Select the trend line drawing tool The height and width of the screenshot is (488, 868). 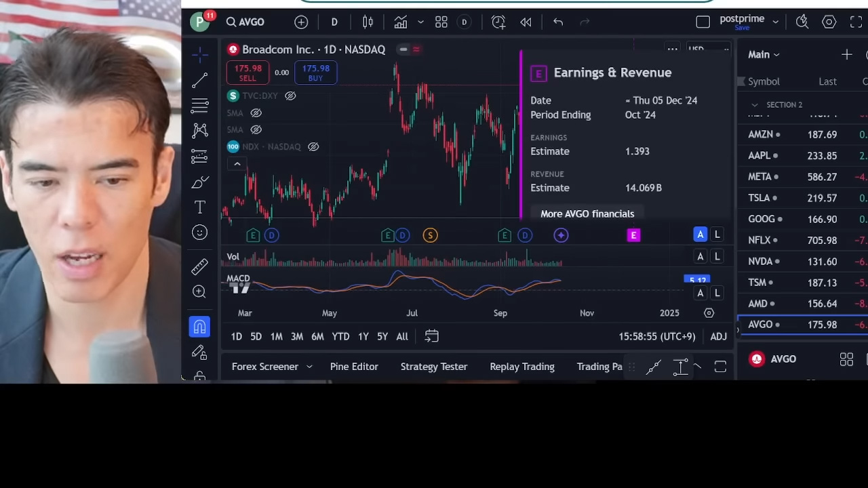pyautogui.click(x=199, y=81)
